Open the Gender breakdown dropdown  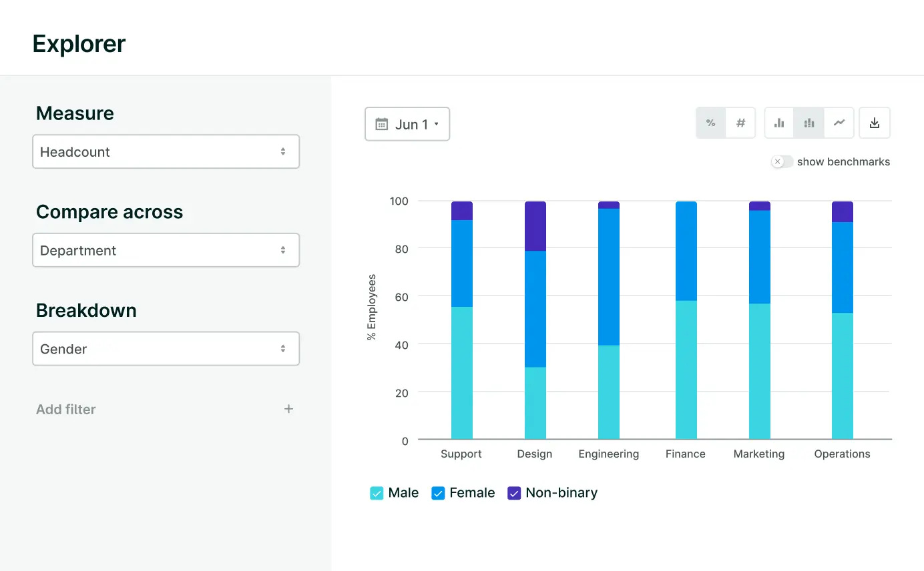point(166,349)
